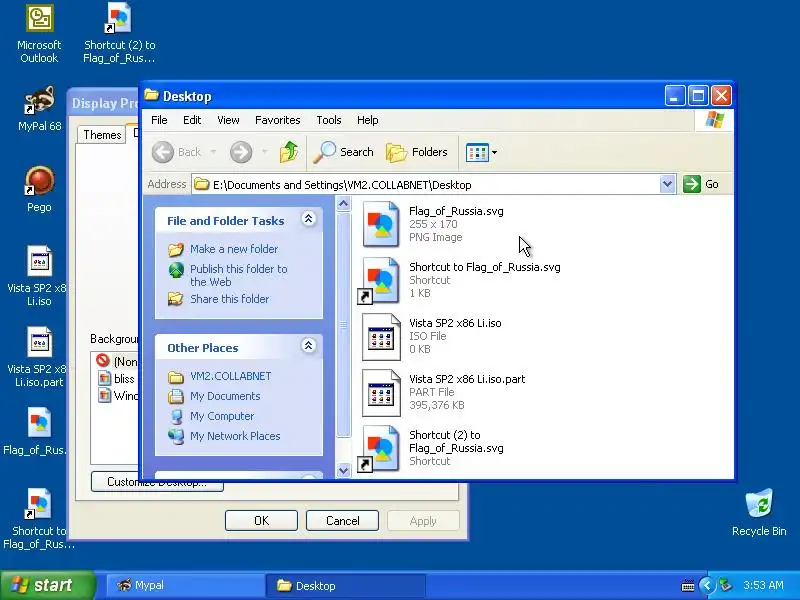Click the keyboard tray icon
The height and width of the screenshot is (600, 800).
(x=688, y=585)
